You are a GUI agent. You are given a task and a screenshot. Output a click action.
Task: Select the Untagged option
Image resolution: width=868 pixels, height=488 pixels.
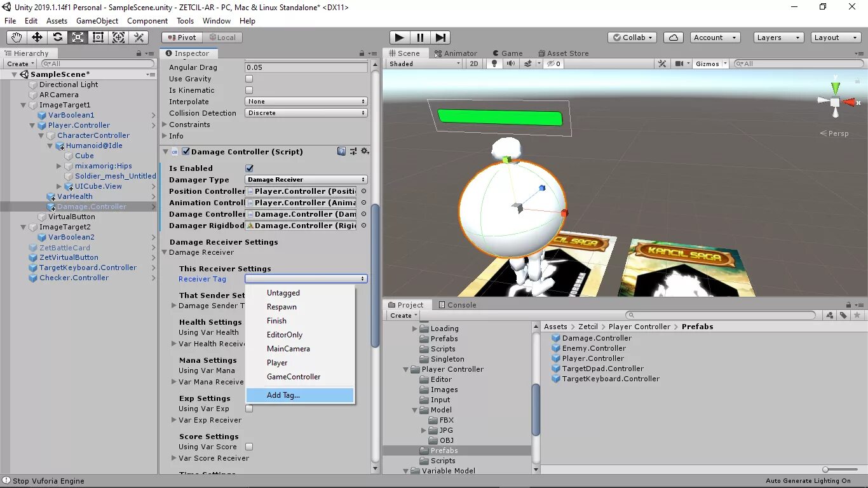[x=300, y=293]
